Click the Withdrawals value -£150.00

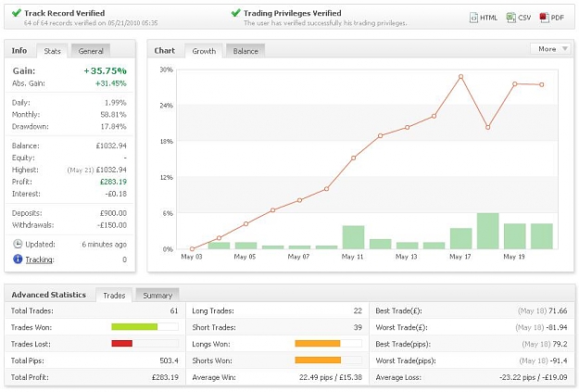(112, 225)
